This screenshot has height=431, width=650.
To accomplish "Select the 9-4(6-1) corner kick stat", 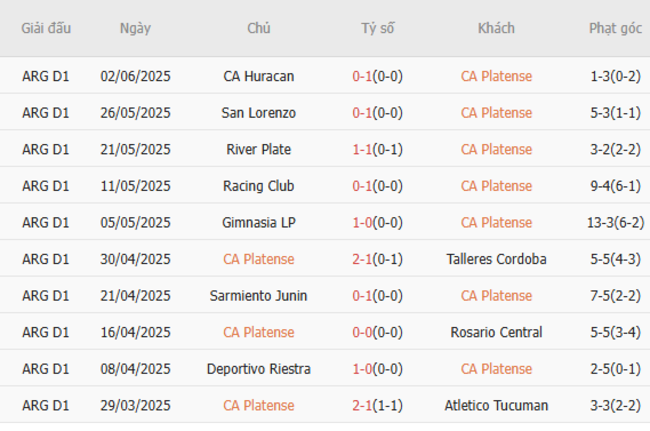I will (x=615, y=186).
